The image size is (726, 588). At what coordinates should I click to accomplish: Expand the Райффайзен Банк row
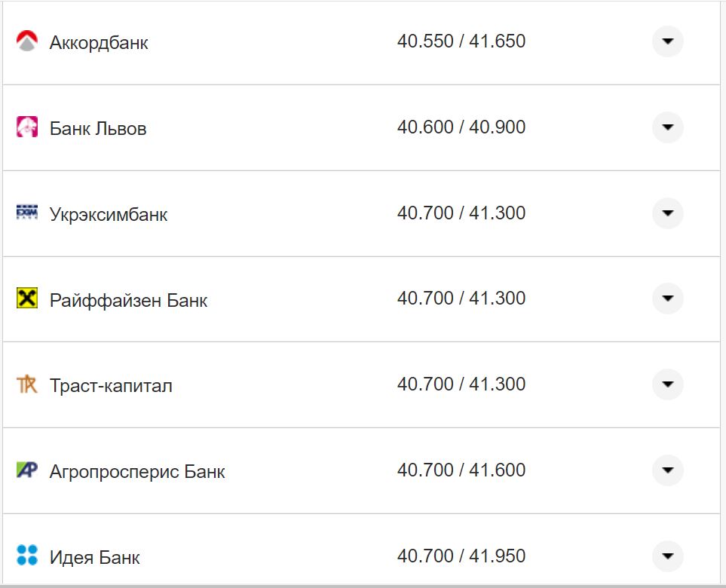tap(667, 298)
